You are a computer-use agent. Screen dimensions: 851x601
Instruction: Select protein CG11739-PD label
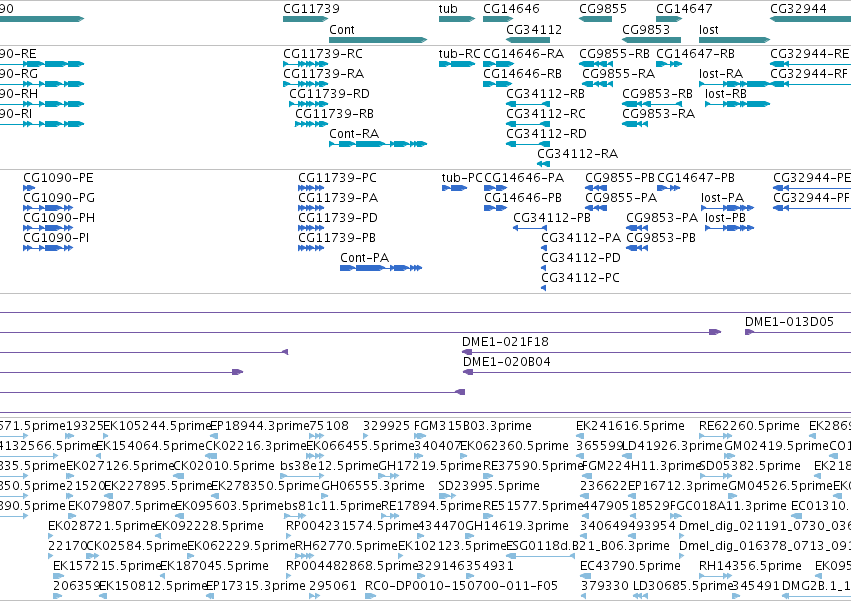point(338,218)
